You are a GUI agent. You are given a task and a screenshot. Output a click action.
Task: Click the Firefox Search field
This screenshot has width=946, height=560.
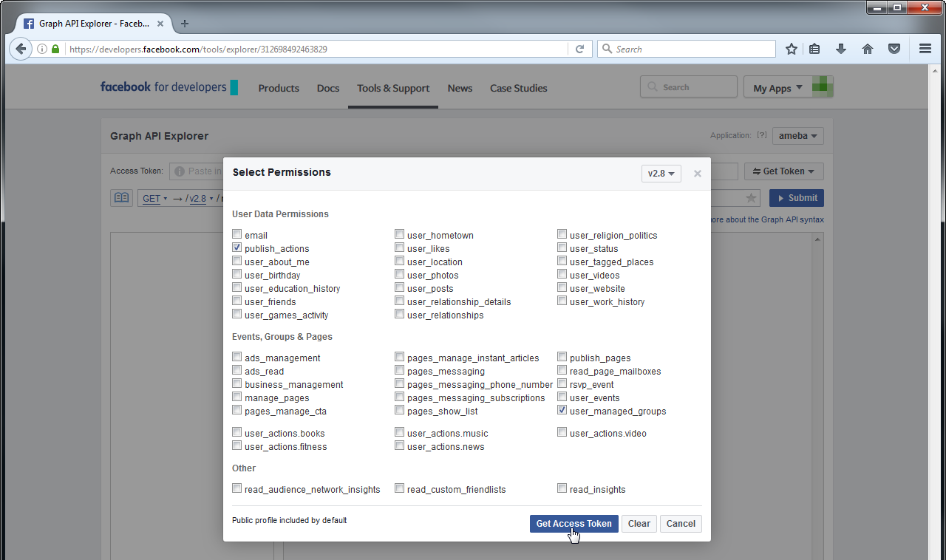click(687, 49)
